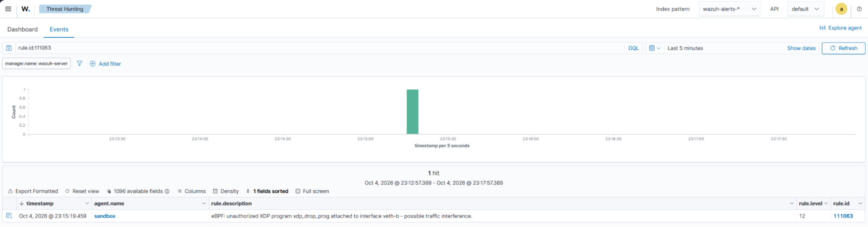Switch to the Events tab
This screenshot has height=227, width=868.
(x=59, y=29)
